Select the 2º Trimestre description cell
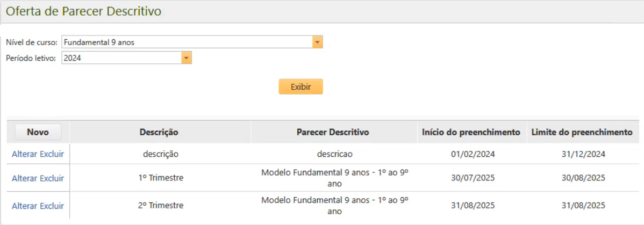644x225 pixels. (x=161, y=206)
